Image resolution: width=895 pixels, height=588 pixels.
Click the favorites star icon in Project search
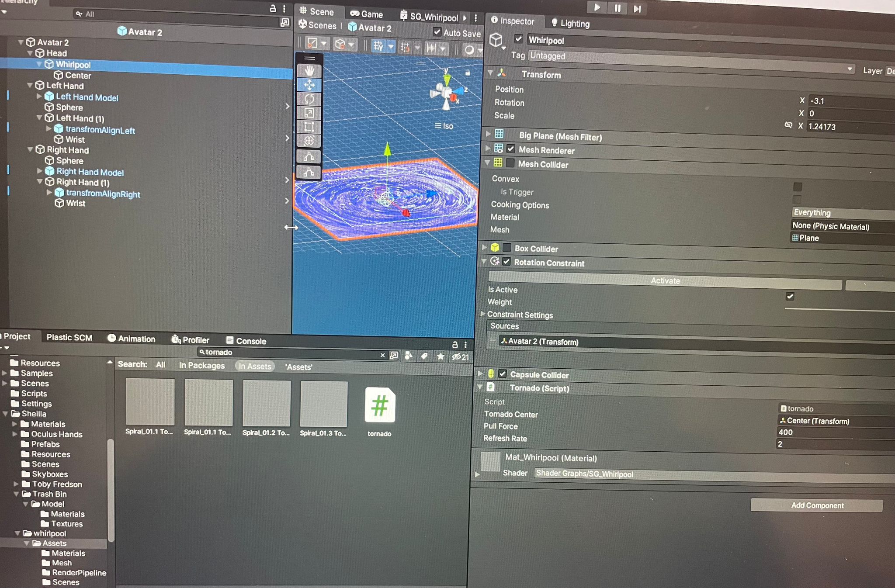[x=441, y=356]
